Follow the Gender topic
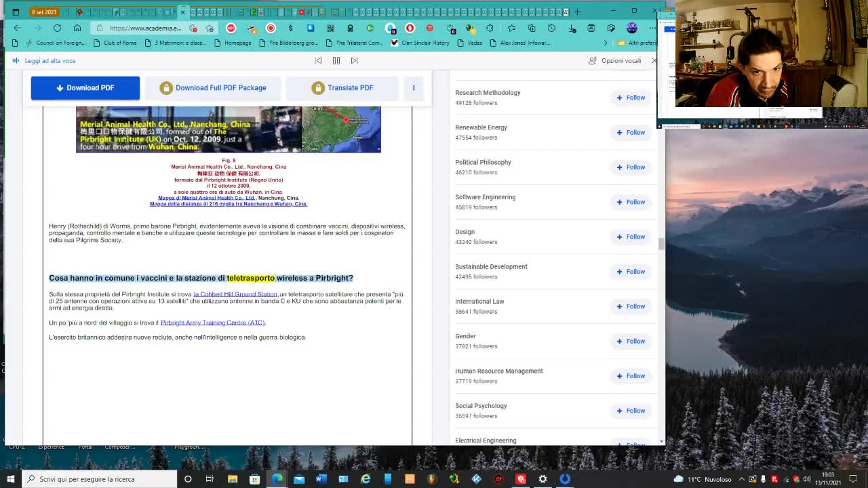868x488 pixels. 631,341
